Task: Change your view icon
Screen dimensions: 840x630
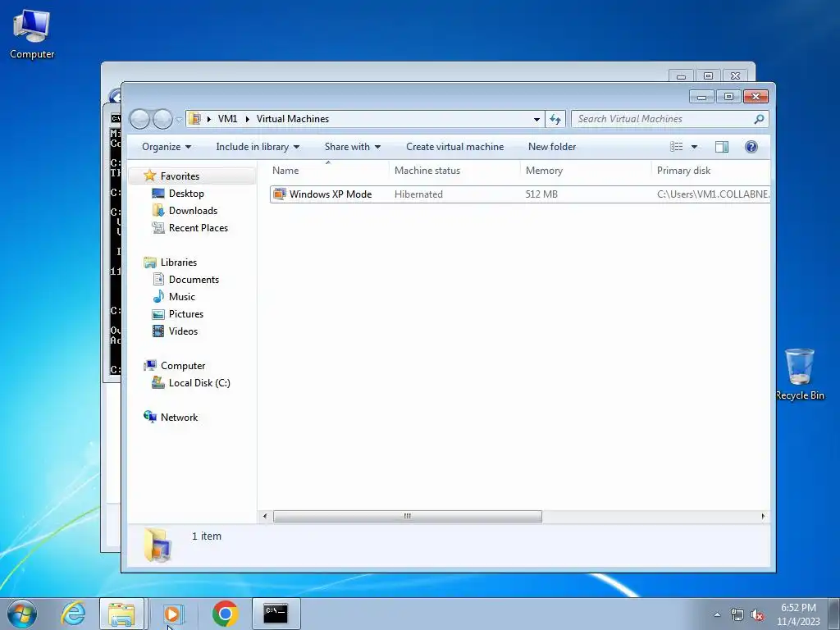Action: pos(676,147)
